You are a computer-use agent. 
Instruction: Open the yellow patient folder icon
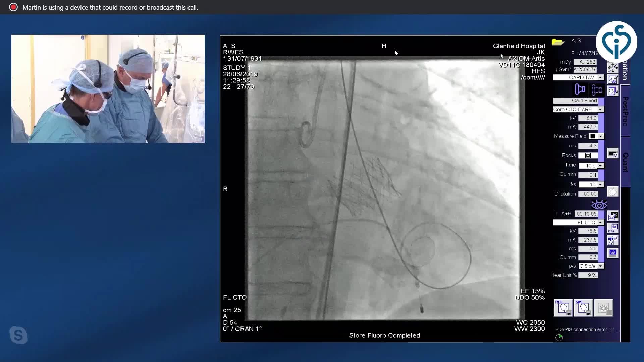coord(558,42)
